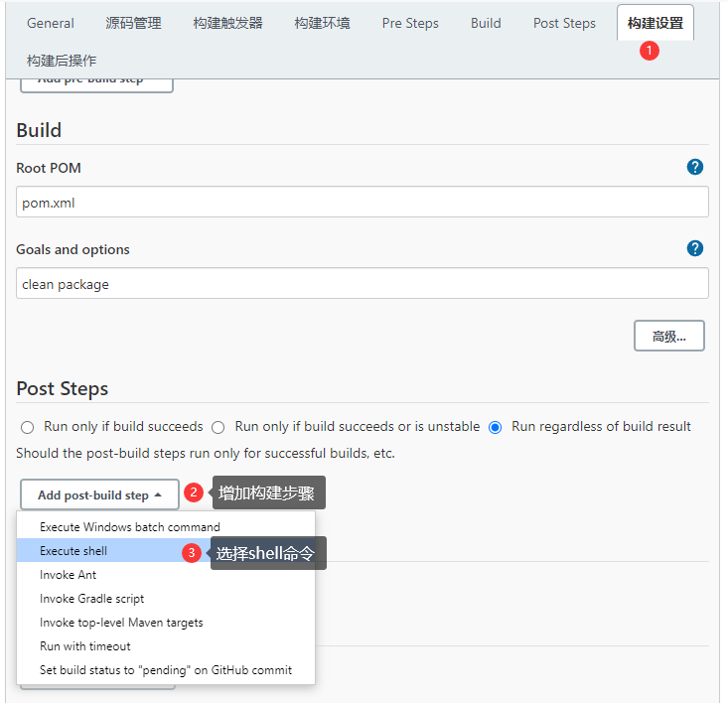The width and height of the screenshot is (728, 703).
Task: Select Run only if succeeds or unstable
Action: 218,427
